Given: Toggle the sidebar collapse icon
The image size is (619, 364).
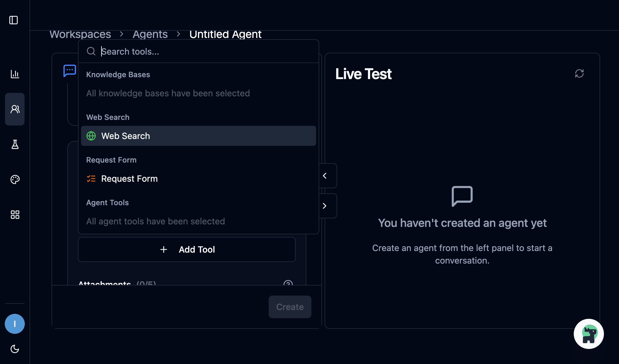Looking at the screenshot, I should [x=14, y=20].
